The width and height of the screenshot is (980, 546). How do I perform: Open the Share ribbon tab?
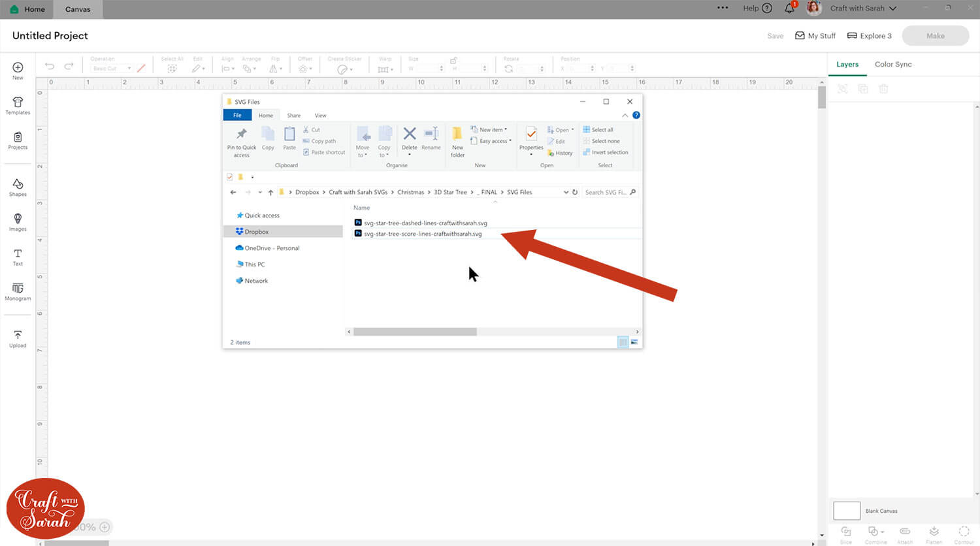tap(294, 116)
